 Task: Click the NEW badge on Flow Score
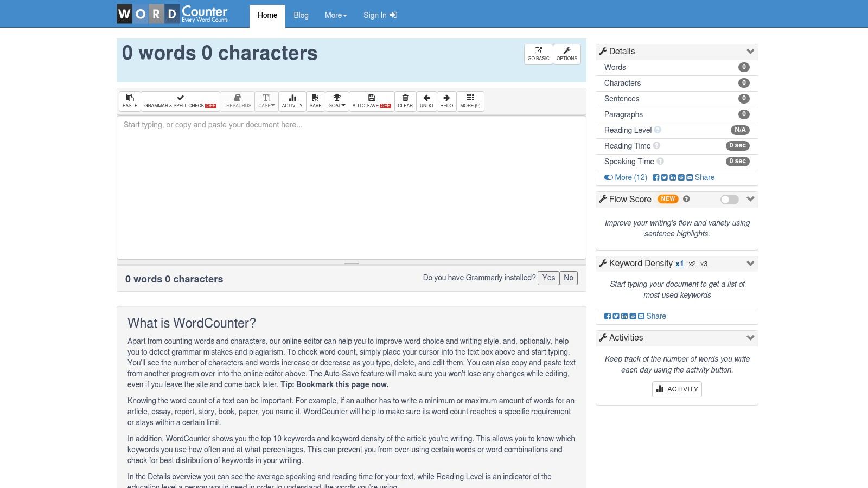point(668,199)
